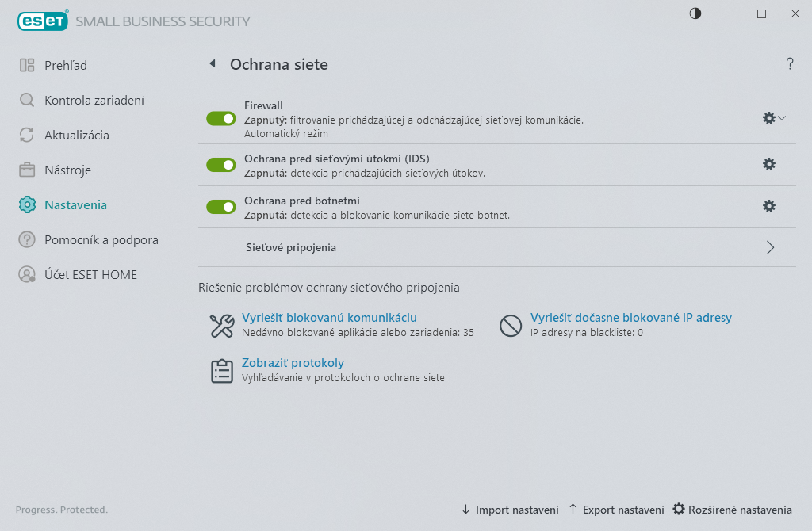The width and height of the screenshot is (812, 531).
Task: Open the help question mark icon
Action: pos(789,63)
